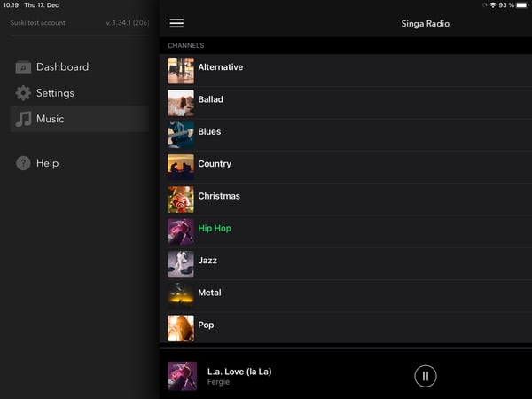532x399 pixels.
Task: Click the Dashboard icon in sidebar
Action: 23,67
